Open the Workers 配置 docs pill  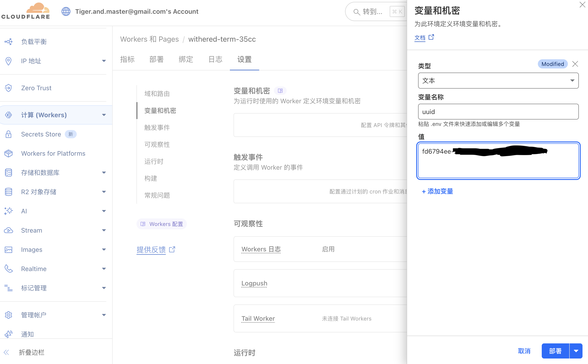tap(162, 224)
